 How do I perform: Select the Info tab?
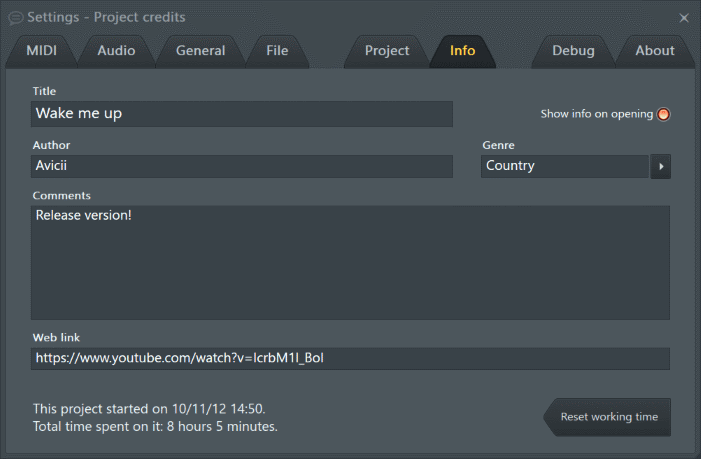pyautogui.click(x=463, y=51)
